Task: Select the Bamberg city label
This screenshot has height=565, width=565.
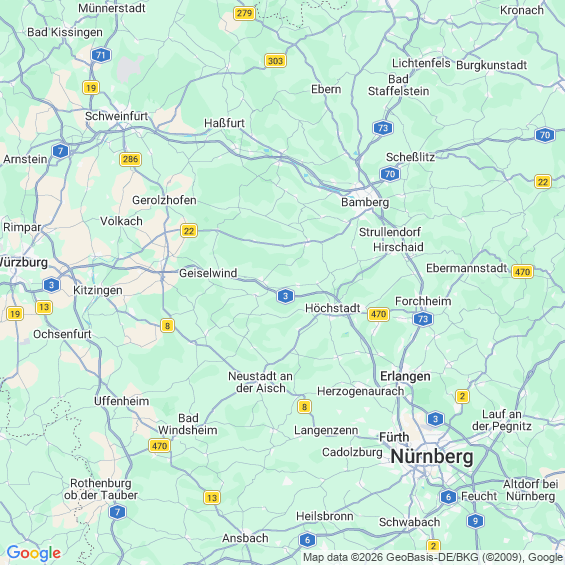Action: [365, 202]
